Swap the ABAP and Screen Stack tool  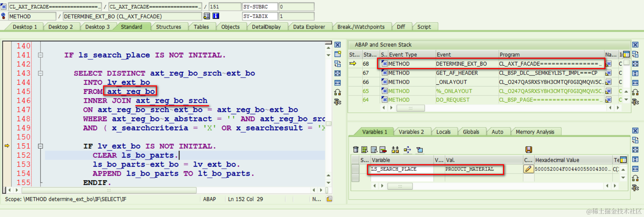635,54
